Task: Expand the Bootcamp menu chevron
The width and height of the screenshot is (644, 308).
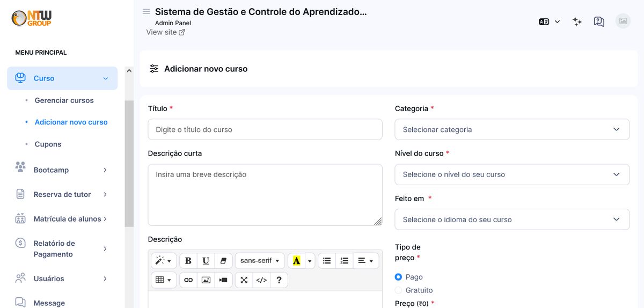Action: click(x=105, y=170)
